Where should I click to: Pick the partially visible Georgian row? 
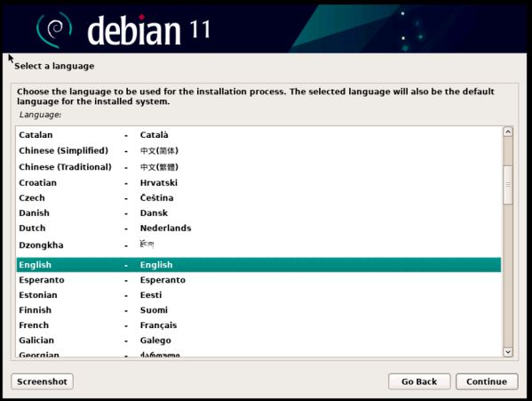click(x=258, y=353)
